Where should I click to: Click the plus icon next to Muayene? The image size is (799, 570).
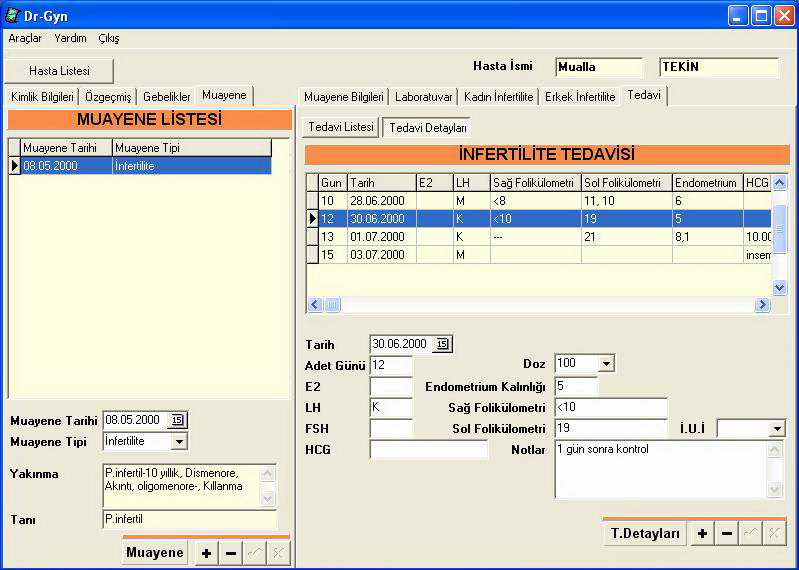tap(206, 553)
